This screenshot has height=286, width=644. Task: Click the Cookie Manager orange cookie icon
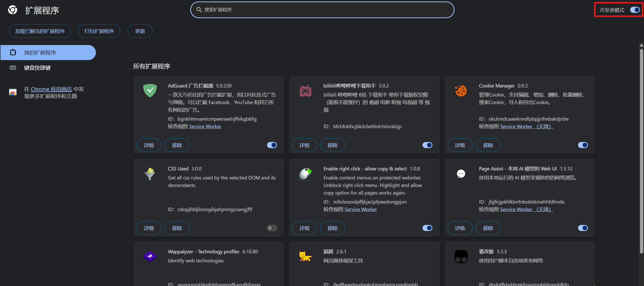pyautogui.click(x=461, y=91)
